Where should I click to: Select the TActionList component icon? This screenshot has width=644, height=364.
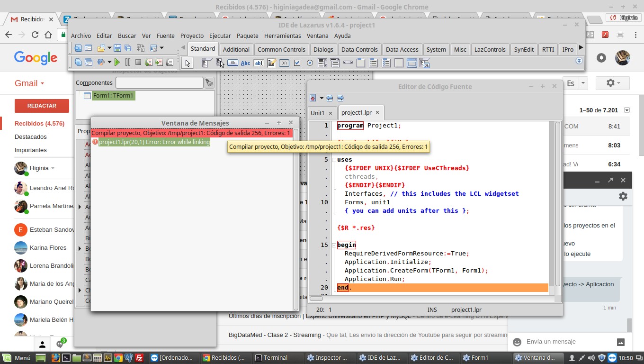click(x=425, y=63)
